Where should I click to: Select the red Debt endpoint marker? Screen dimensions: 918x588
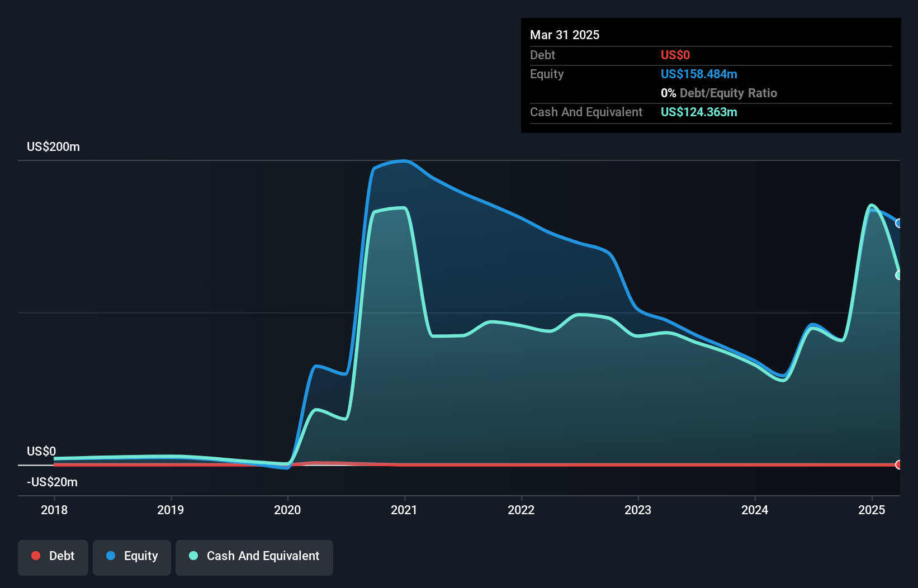pyautogui.click(x=899, y=464)
